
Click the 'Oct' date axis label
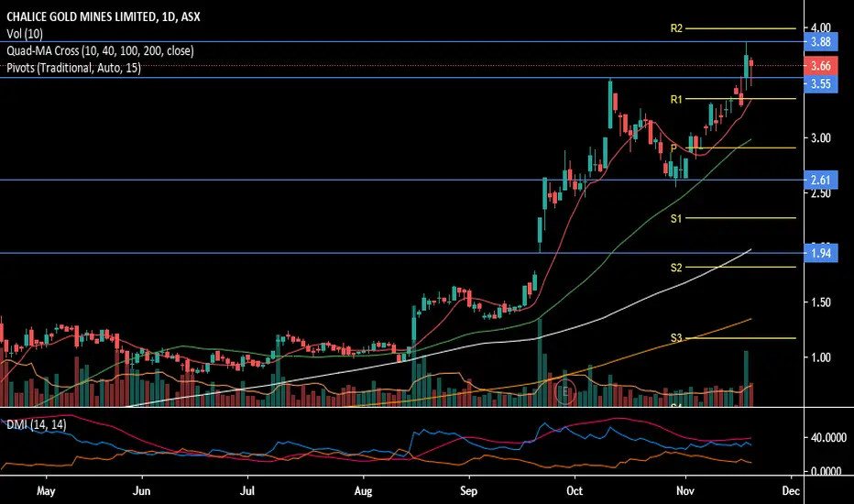click(575, 491)
